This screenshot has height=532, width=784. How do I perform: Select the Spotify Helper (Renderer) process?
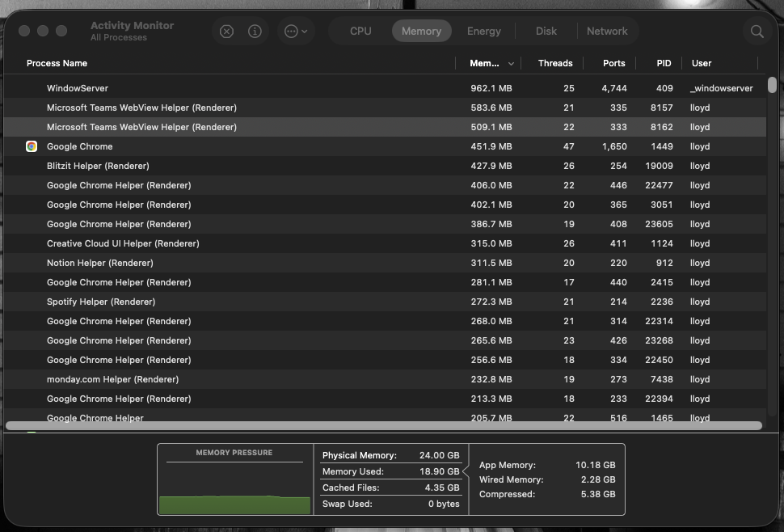[101, 302]
